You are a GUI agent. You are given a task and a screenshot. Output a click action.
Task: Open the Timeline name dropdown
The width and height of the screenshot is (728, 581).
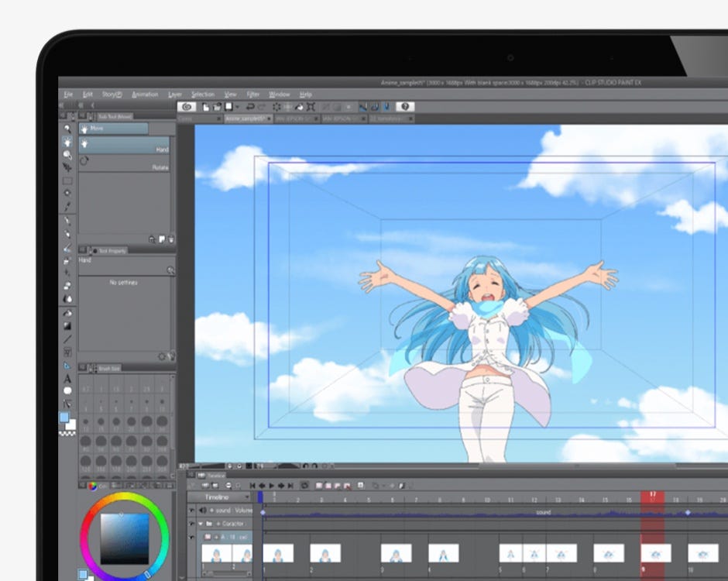tap(247, 497)
